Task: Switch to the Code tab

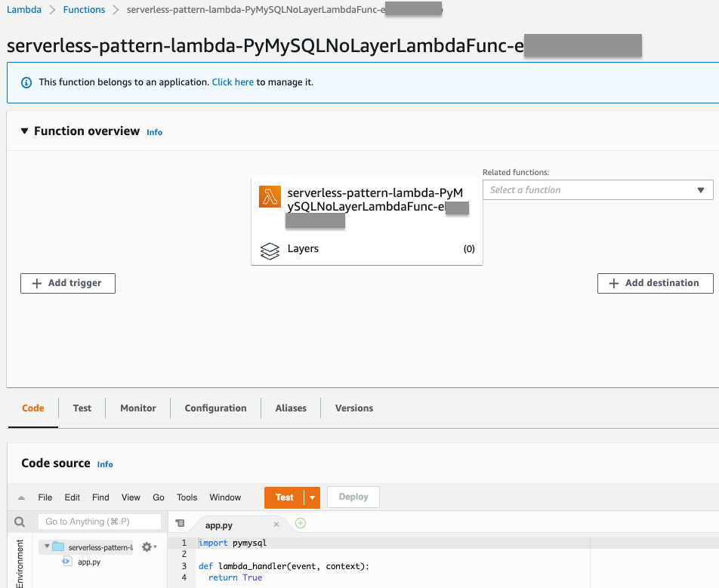Action: click(x=33, y=408)
